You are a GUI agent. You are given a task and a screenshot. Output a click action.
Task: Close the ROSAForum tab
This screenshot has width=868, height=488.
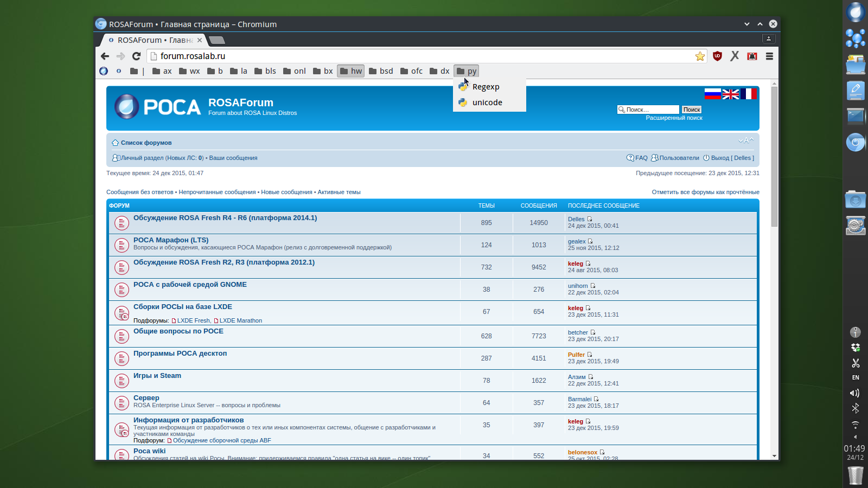200,40
